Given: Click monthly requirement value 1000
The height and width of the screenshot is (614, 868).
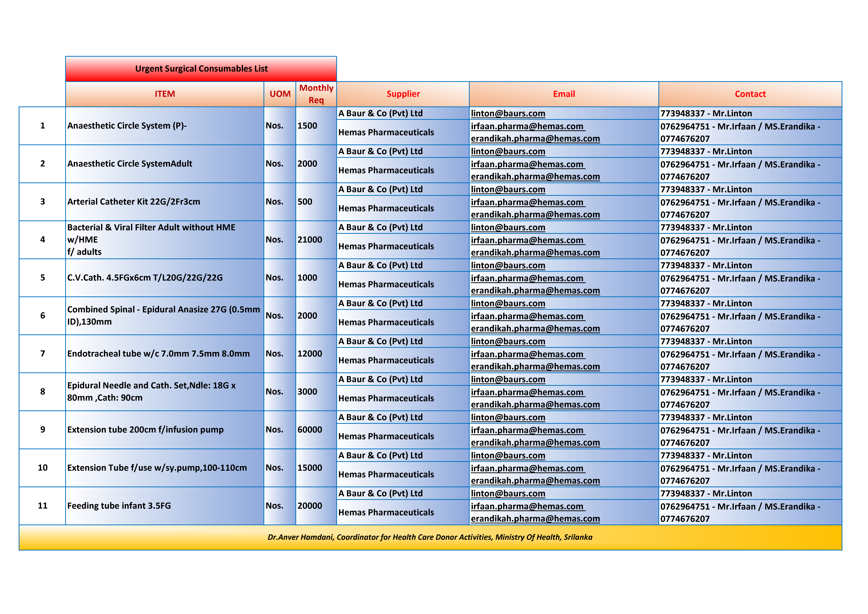Looking at the screenshot, I should pos(316,278).
